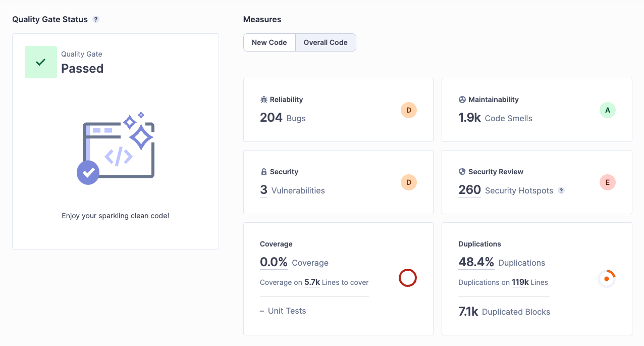Click the green Passed checkmark badge
This screenshot has height=346, width=644.
[x=41, y=62]
